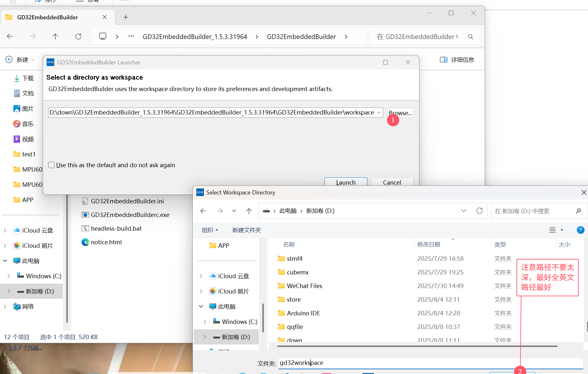Expand 网络 in Explorer sidebar
This screenshot has width=588, height=374.
coord(5,306)
